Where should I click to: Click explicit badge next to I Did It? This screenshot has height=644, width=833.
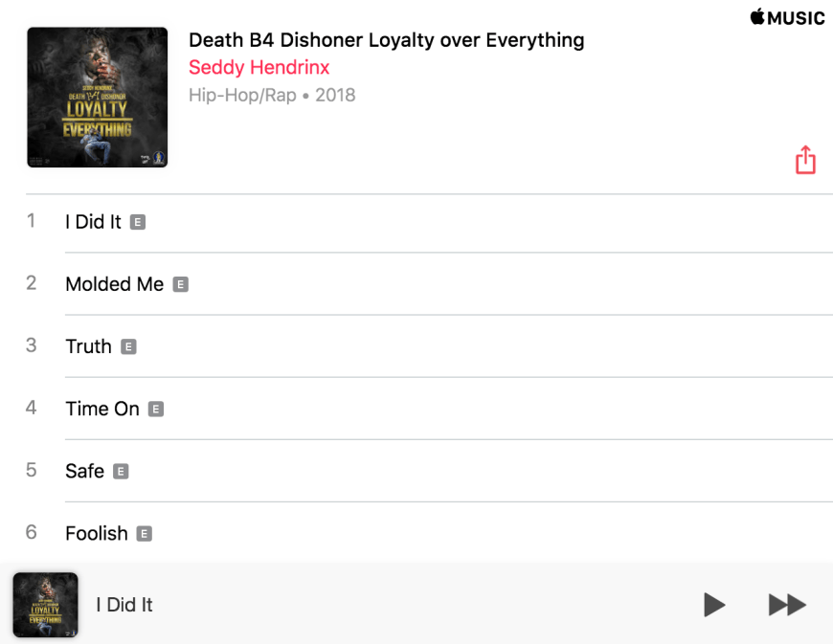point(138,222)
